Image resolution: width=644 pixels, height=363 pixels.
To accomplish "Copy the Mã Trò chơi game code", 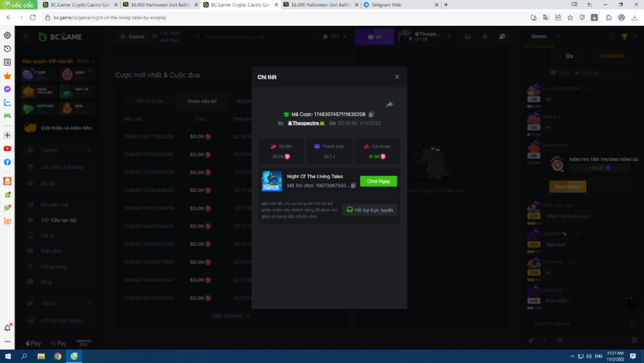I will [x=354, y=185].
